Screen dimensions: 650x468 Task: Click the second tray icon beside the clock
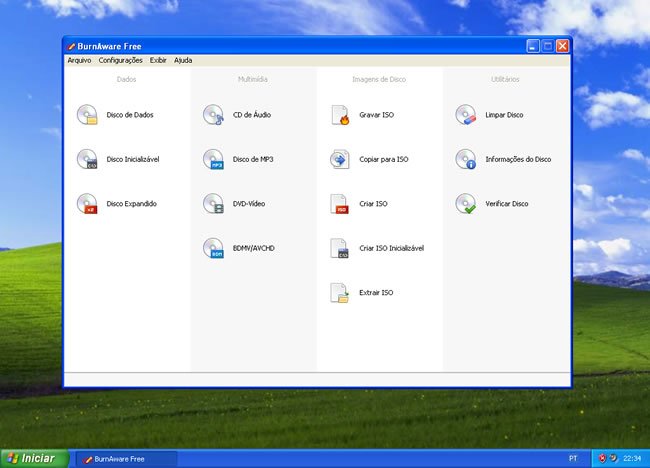point(613,458)
